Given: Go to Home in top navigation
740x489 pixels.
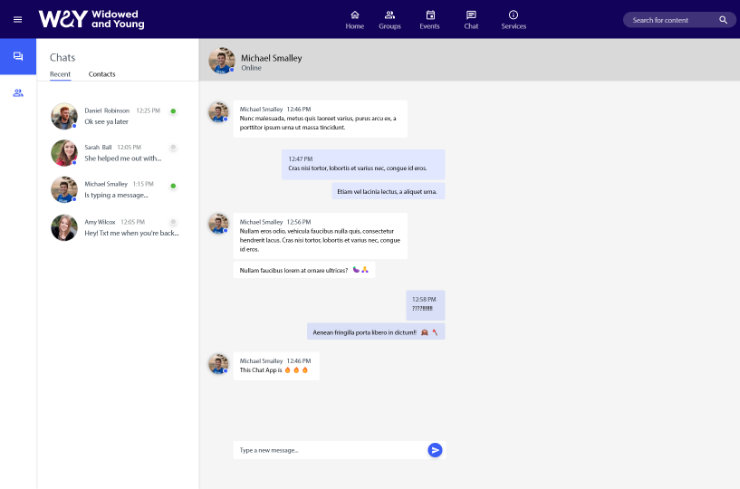Looking at the screenshot, I should [x=354, y=20].
